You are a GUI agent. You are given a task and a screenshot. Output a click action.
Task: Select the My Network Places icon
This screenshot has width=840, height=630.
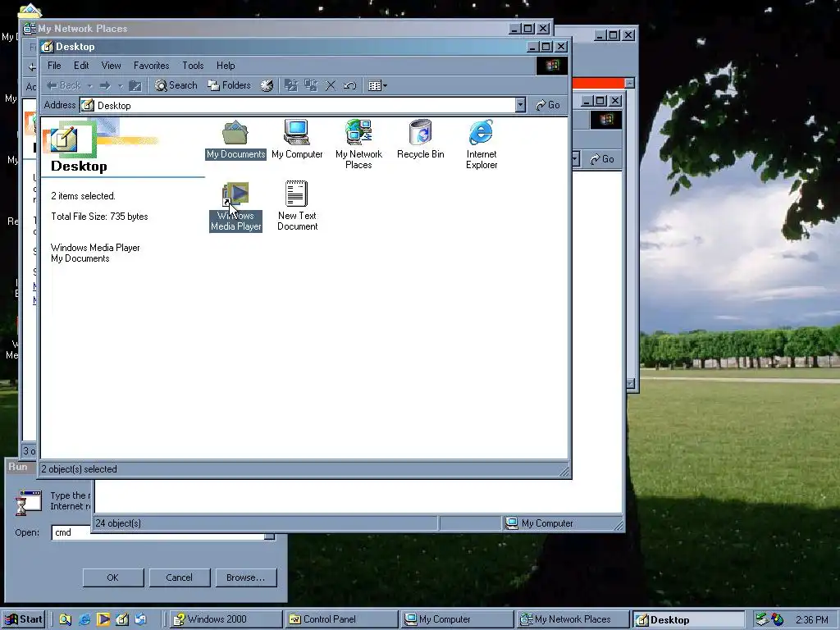(x=358, y=144)
